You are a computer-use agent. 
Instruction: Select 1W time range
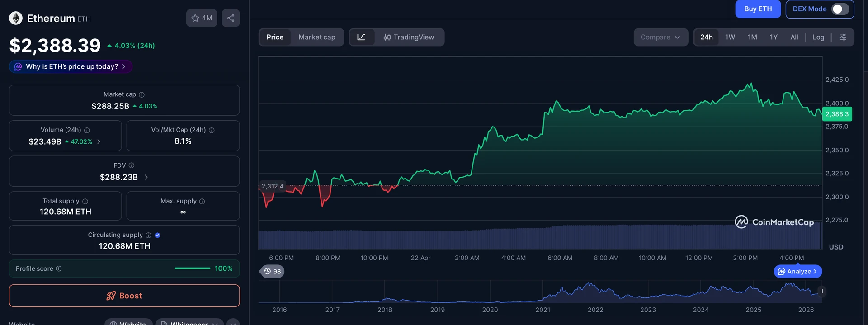pos(730,37)
